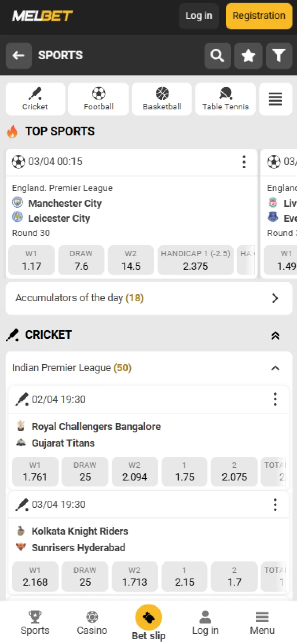Select the Table Tennis sport icon
This screenshot has width=297, height=644.
click(x=225, y=98)
